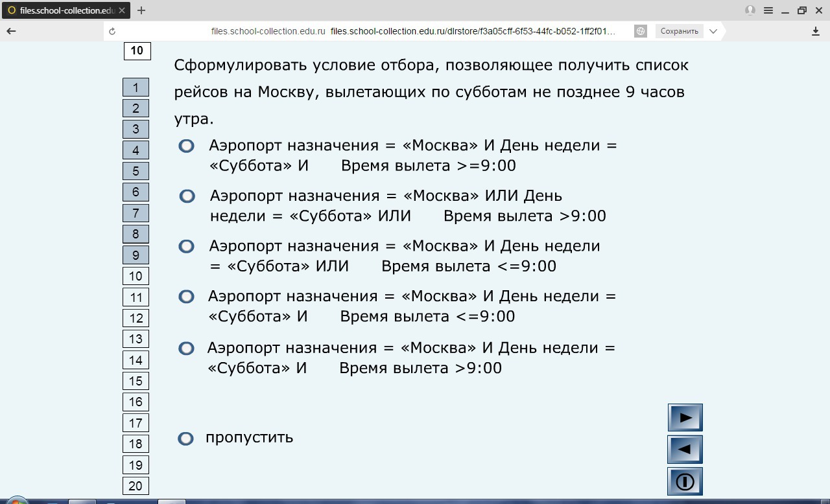Click the пропустить label text
Screen dimensions: 830x504
250,437
